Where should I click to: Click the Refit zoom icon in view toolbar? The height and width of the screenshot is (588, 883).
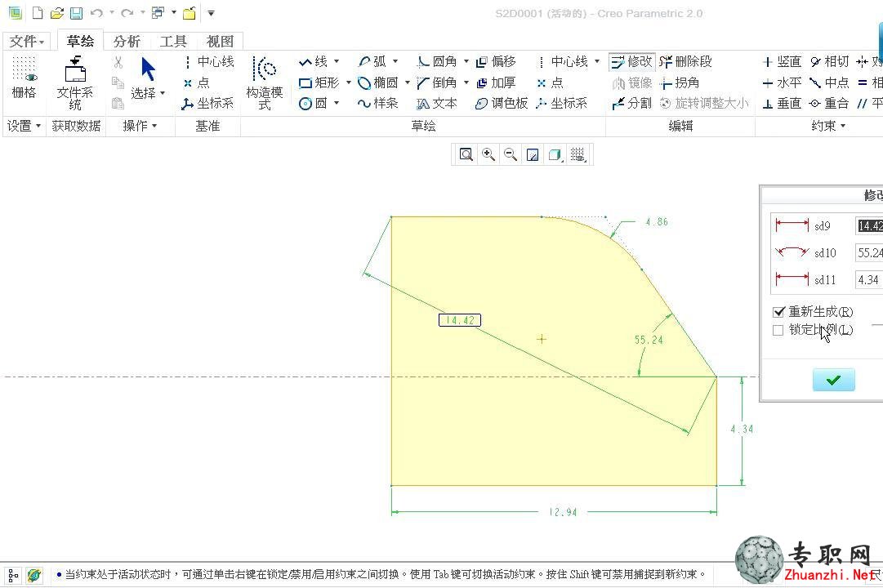pyautogui.click(x=466, y=154)
